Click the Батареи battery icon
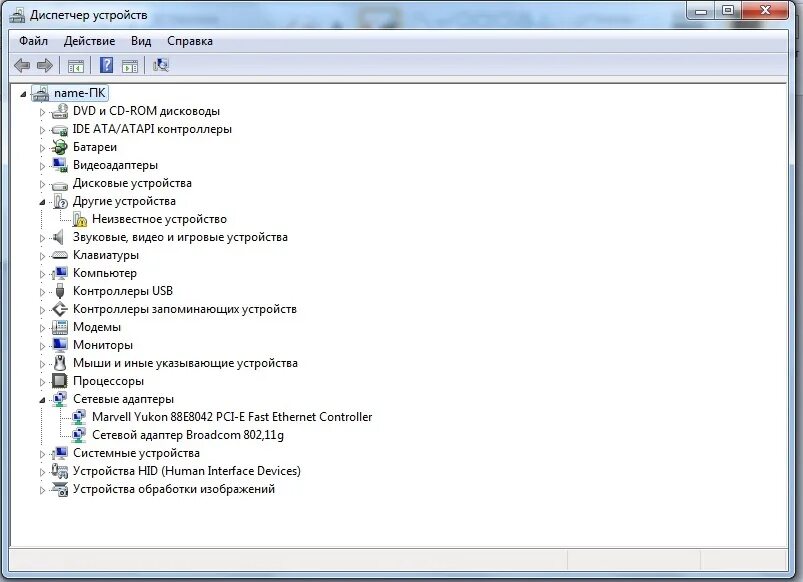Image resolution: width=803 pixels, height=582 pixels. [59, 147]
